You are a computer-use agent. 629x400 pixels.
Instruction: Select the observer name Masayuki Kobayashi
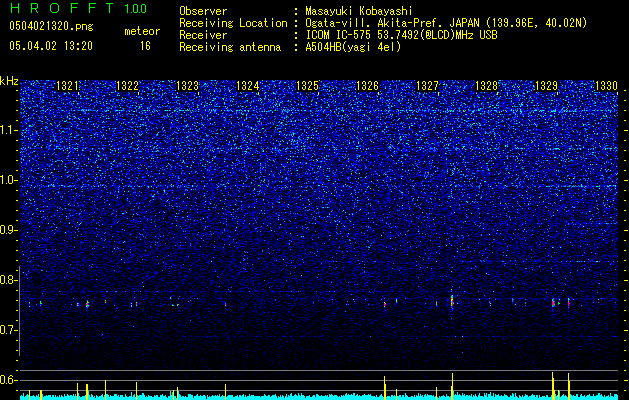(x=359, y=11)
